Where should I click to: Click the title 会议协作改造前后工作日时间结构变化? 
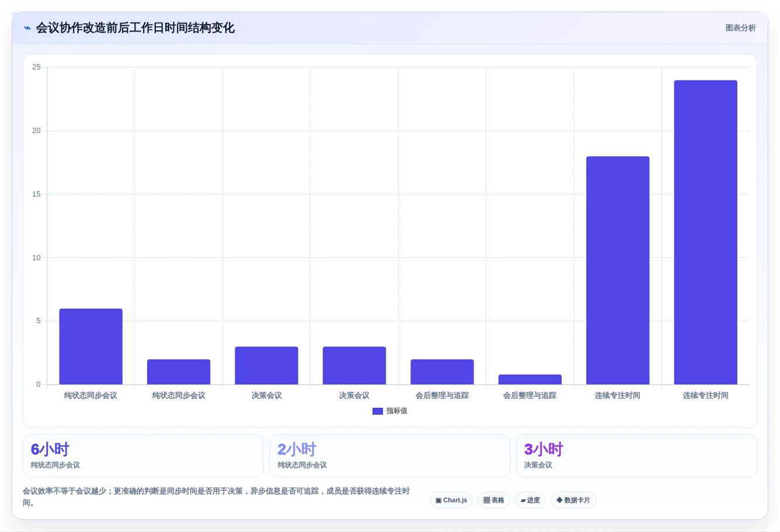pos(135,28)
